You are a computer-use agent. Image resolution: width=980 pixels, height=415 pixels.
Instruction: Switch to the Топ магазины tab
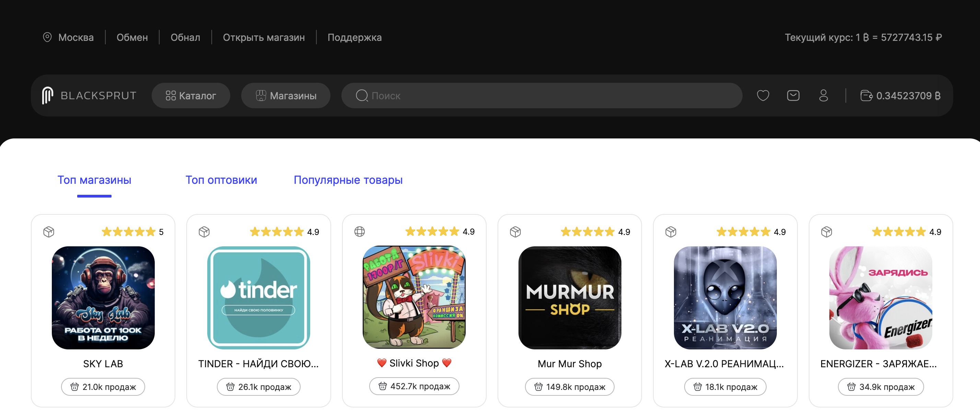tap(94, 180)
